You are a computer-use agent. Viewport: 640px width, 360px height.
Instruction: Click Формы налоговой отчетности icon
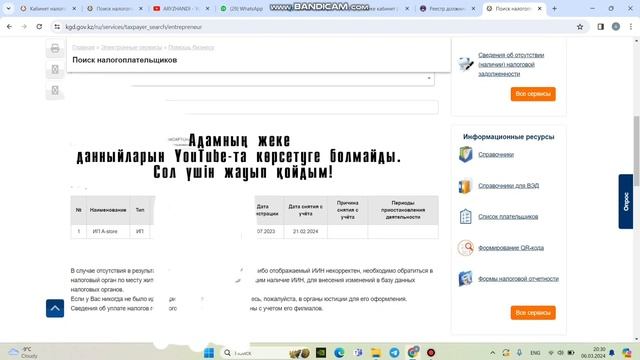[465, 279]
